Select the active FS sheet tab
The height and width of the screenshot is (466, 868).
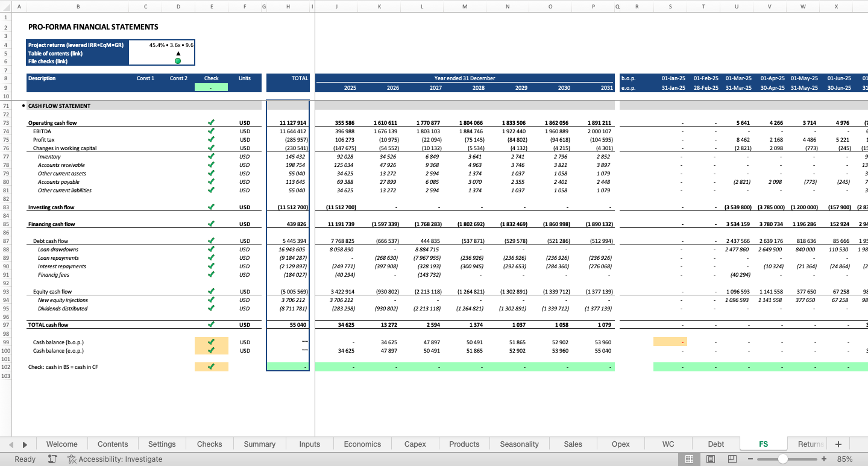tap(763, 444)
